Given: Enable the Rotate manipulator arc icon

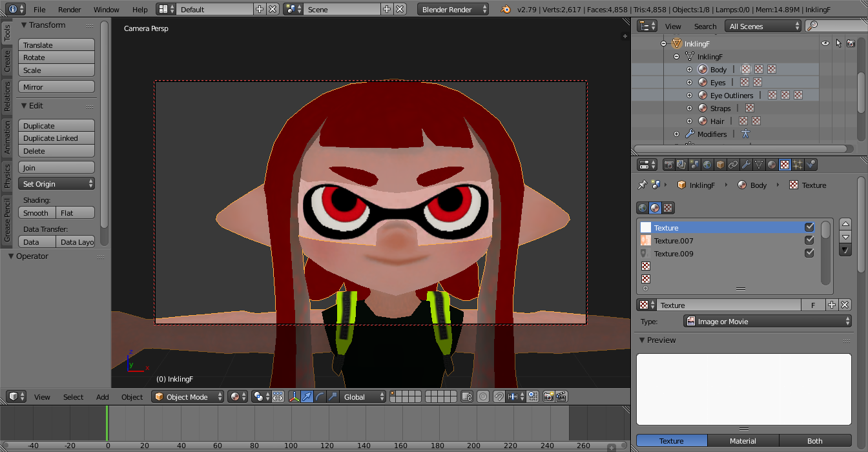Looking at the screenshot, I should click(320, 396).
